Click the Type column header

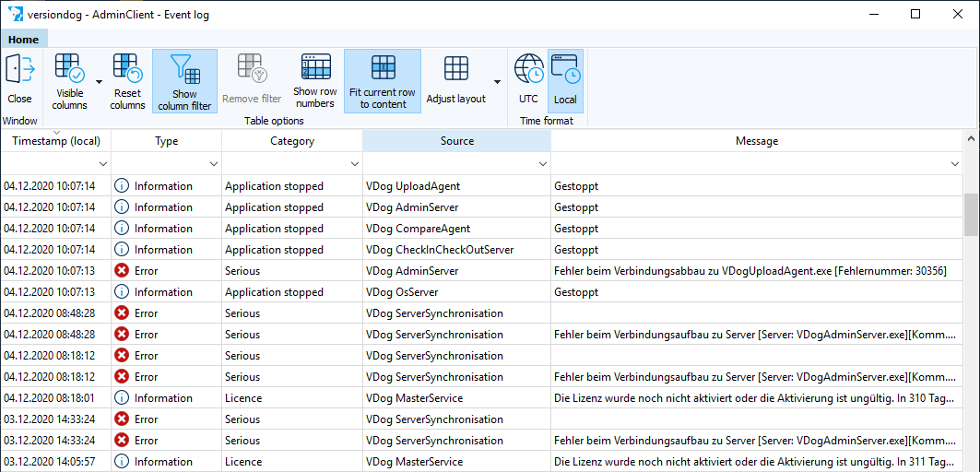pyautogui.click(x=167, y=141)
